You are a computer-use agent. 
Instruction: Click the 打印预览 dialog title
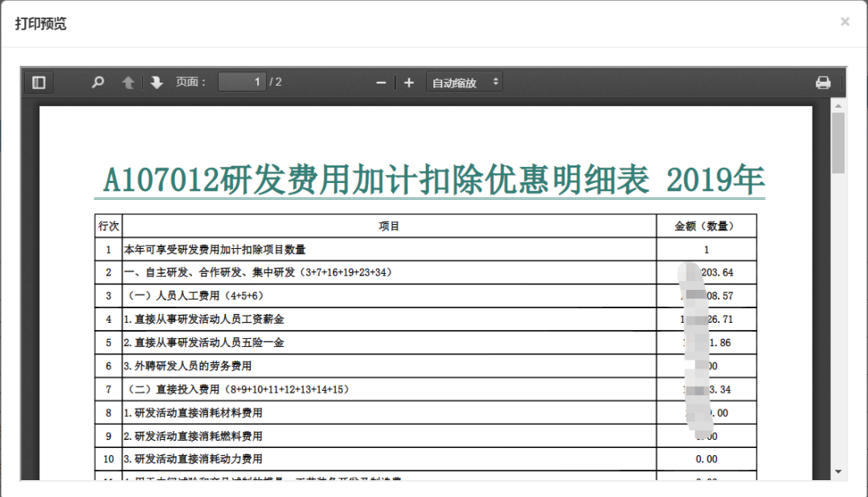click(x=40, y=23)
